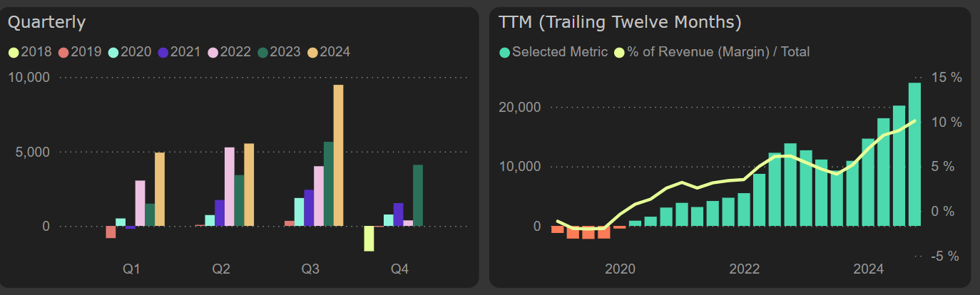
Task: Select the pink Q2 2022 bar
Action: pyautogui.click(x=230, y=187)
